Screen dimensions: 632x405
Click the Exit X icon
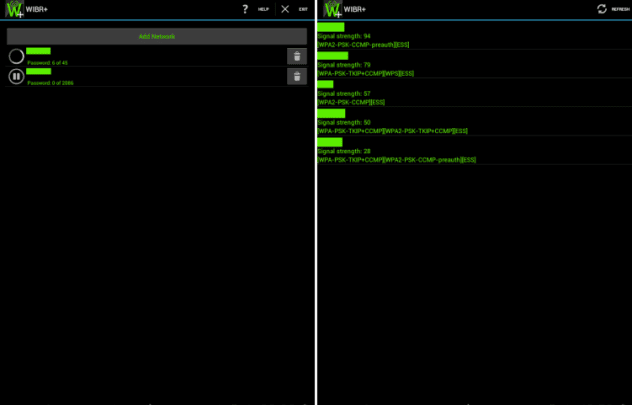(285, 9)
